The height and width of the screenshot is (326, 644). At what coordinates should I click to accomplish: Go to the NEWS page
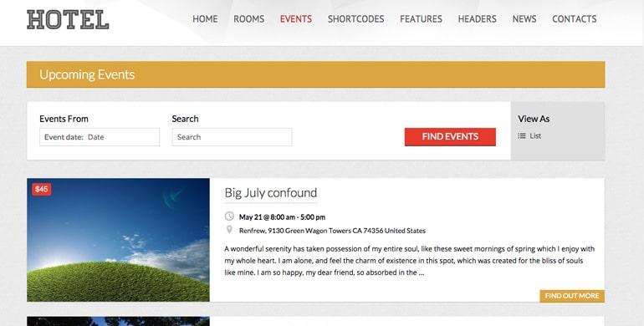point(524,19)
